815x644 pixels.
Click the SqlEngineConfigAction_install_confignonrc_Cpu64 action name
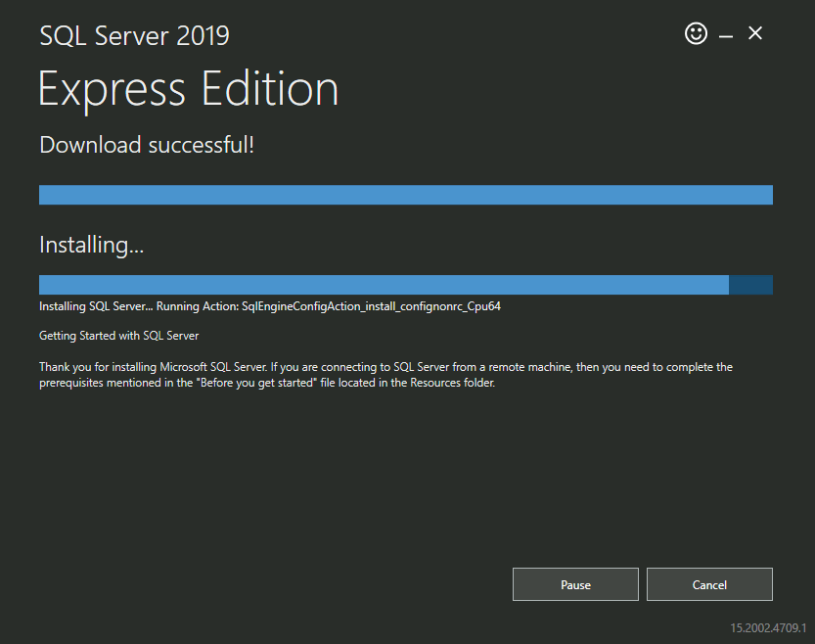click(x=371, y=306)
